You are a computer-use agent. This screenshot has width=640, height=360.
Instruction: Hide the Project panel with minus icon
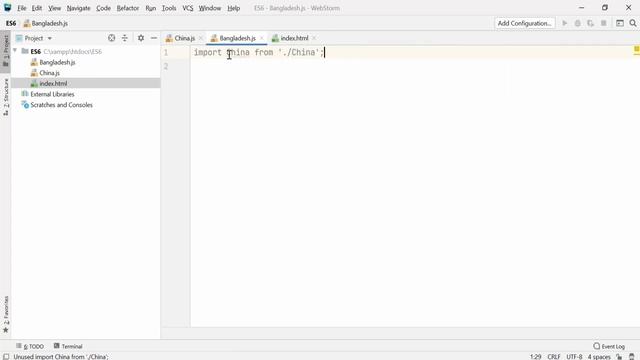pos(154,38)
